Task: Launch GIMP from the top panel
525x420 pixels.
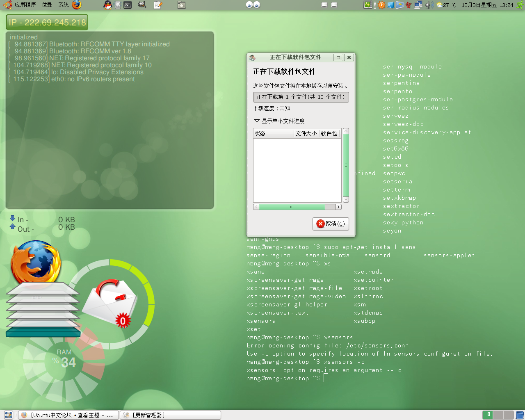Action: click(x=142, y=5)
